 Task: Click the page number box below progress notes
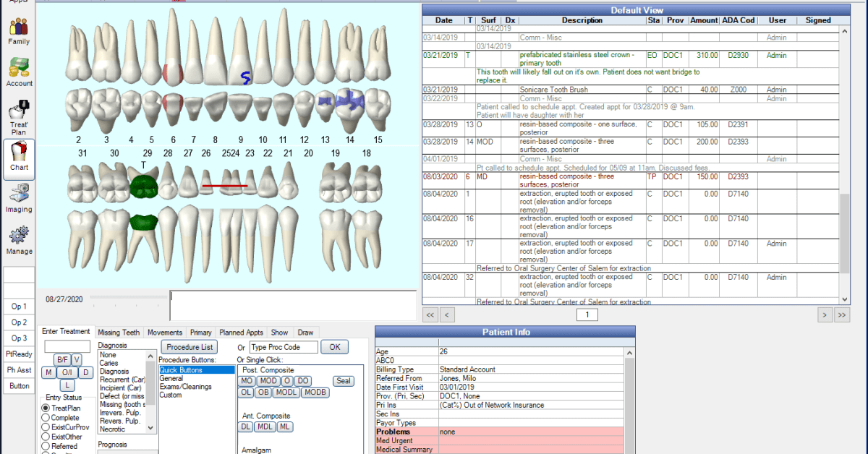[x=587, y=314]
